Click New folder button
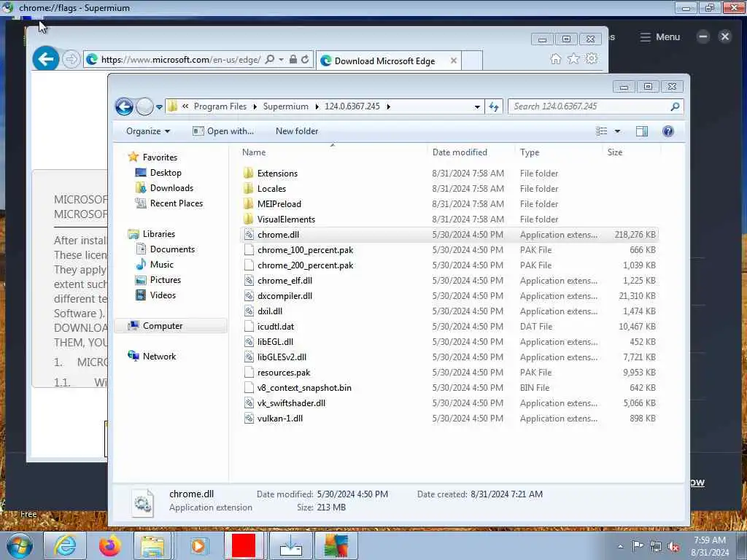 [297, 131]
